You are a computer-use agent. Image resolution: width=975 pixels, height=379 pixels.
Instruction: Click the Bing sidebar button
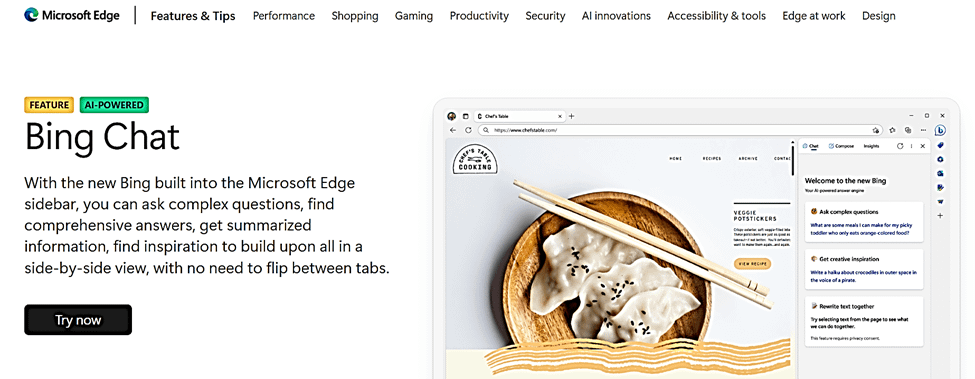pos(940,130)
